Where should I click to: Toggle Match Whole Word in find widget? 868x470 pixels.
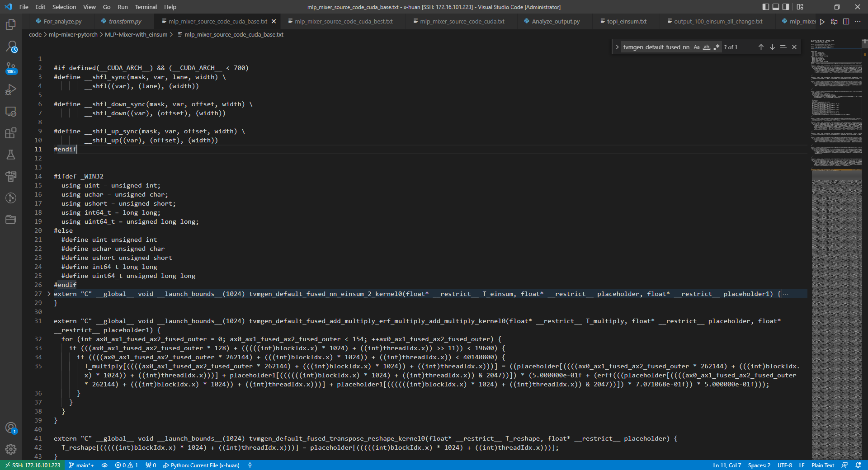[x=707, y=47]
